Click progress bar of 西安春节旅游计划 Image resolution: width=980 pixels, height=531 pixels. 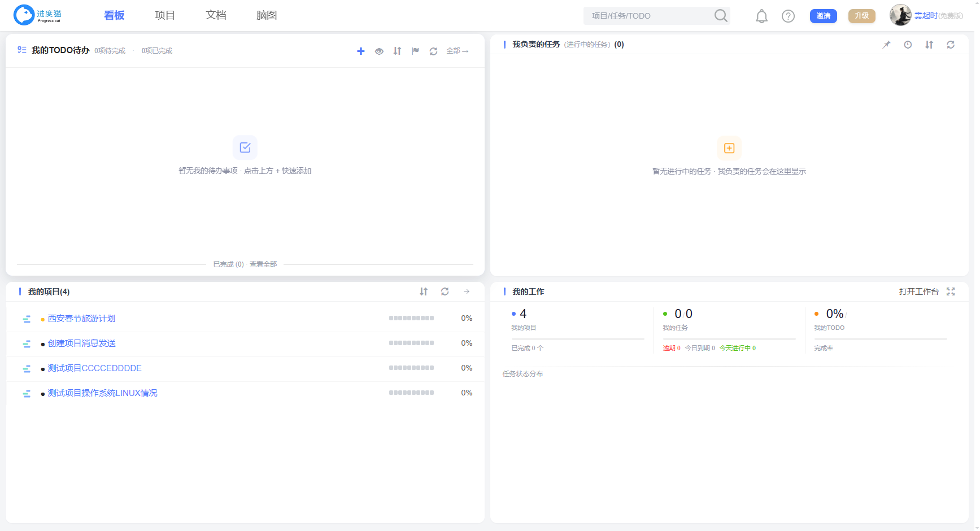click(411, 318)
